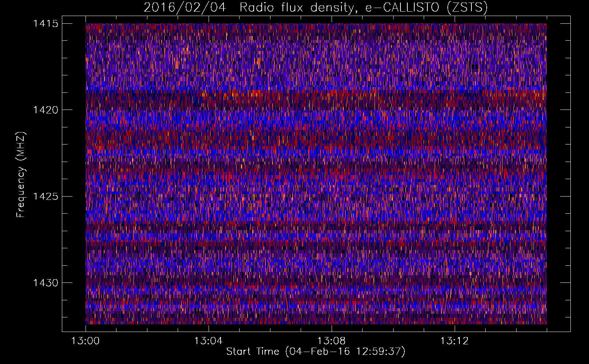The height and width of the screenshot is (364, 589).
Task: Select the 1430 frequency tick label
Action: (x=46, y=283)
